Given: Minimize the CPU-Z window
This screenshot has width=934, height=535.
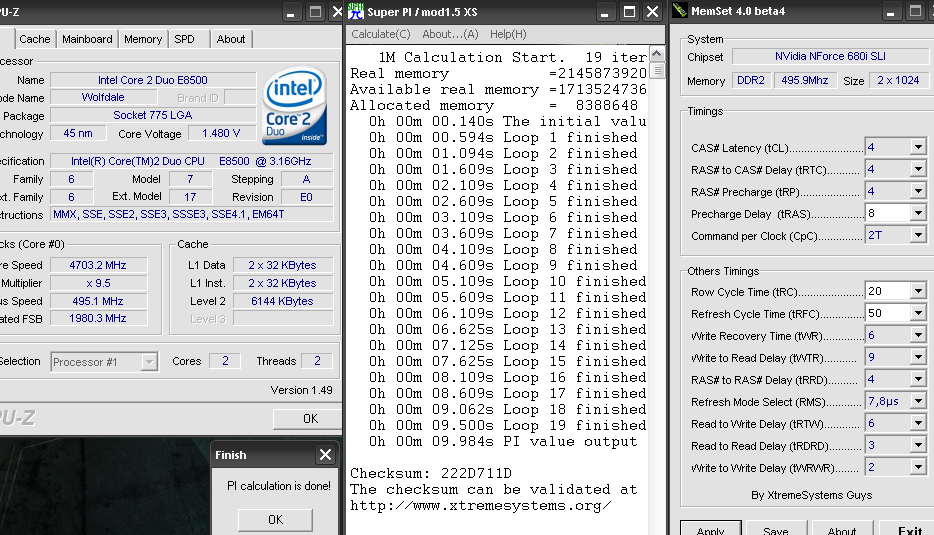Looking at the screenshot, I should tap(290, 11).
